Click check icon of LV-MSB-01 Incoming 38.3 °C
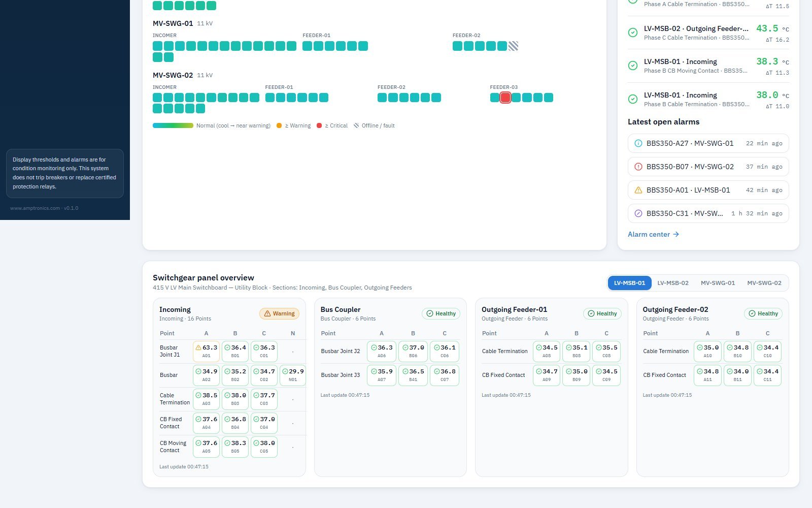Screen dimensions: 812x508 point(633,66)
